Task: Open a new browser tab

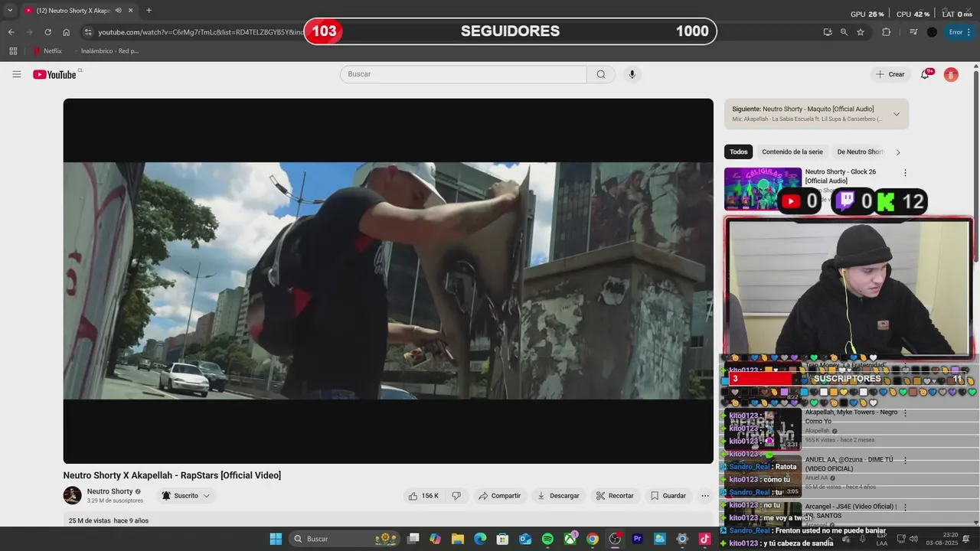Action: click(149, 11)
